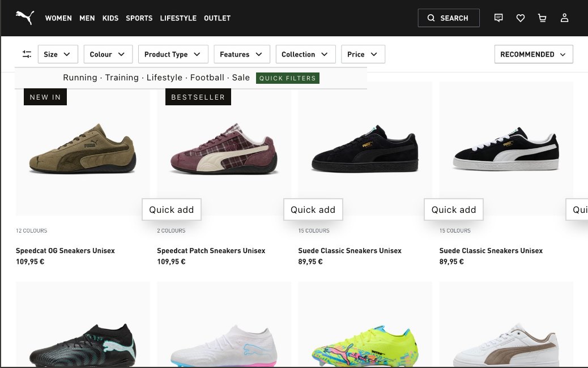Click the NEW IN badge
This screenshot has height=368, width=588.
click(45, 97)
